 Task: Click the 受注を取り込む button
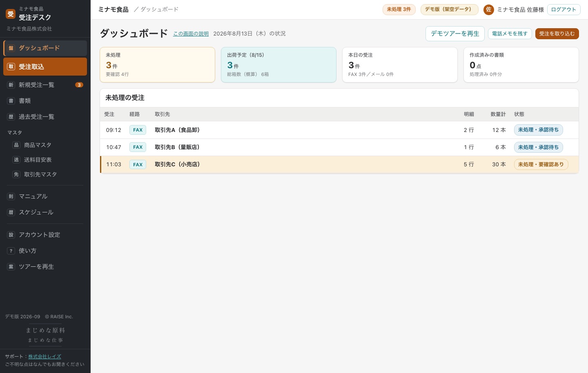coord(557,34)
